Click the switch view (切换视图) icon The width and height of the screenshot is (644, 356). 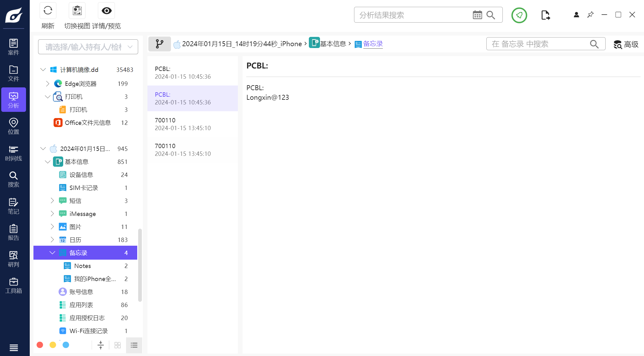point(77,11)
